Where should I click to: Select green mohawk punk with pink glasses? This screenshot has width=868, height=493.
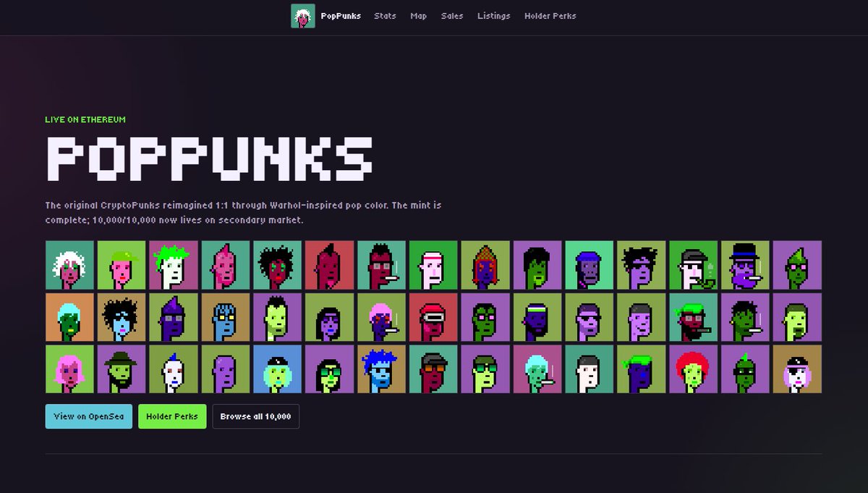pos(797,265)
